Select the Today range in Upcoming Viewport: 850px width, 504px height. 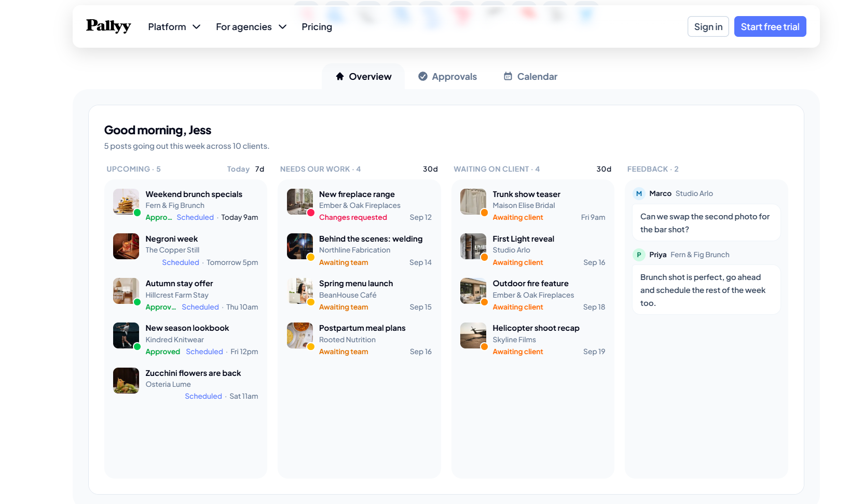pos(238,169)
